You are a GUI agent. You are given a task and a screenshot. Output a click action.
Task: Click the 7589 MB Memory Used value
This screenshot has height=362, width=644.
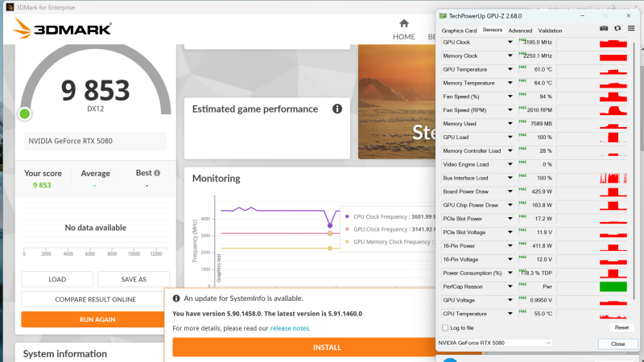tap(541, 124)
